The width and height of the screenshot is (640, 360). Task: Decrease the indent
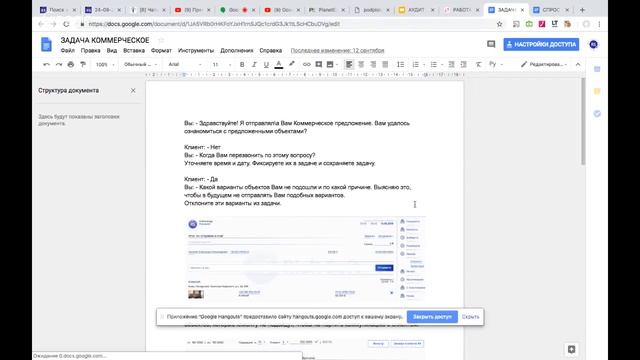point(451,64)
